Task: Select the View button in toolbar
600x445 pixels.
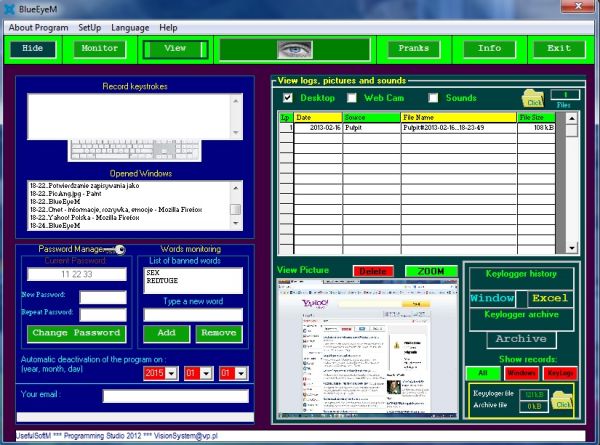Action: tap(175, 49)
